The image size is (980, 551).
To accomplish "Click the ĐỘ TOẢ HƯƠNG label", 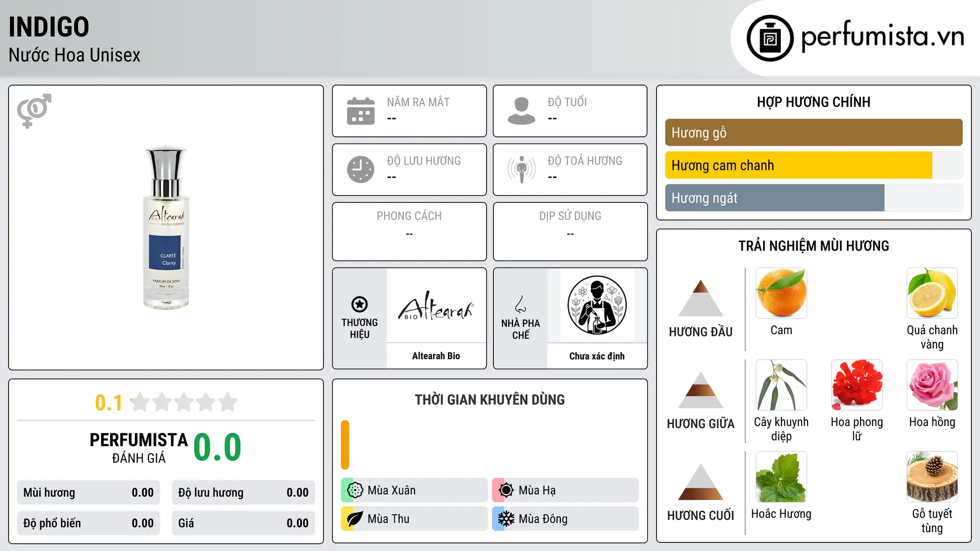I will 585,161.
